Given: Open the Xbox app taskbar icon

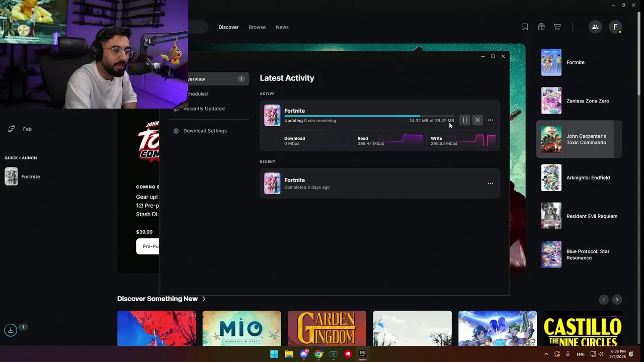Looking at the screenshot, I should (333, 354).
